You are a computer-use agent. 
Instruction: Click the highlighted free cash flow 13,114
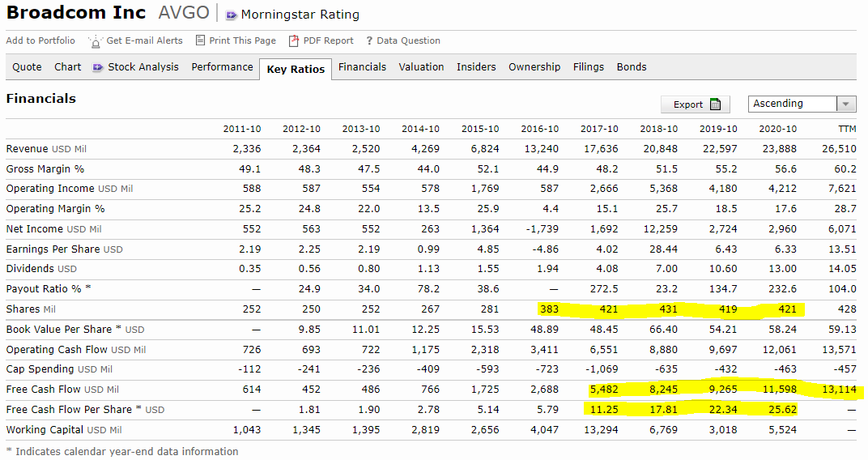click(839, 390)
